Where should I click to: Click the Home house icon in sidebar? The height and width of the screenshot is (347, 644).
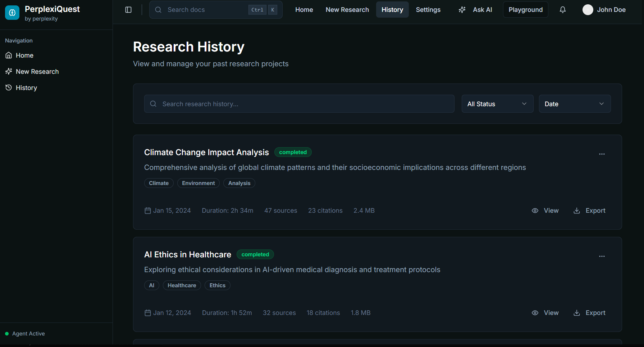click(x=9, y=55)
